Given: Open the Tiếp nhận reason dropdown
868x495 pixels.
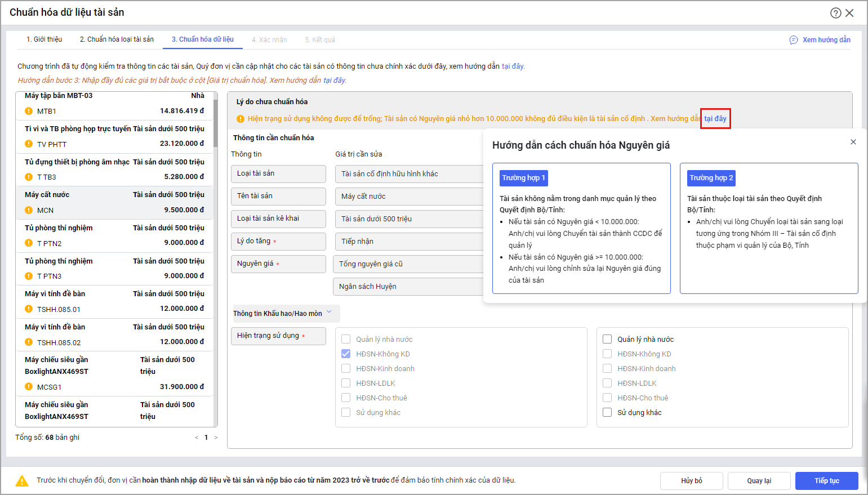Looking at the screenshot, I should pos(408,241).
